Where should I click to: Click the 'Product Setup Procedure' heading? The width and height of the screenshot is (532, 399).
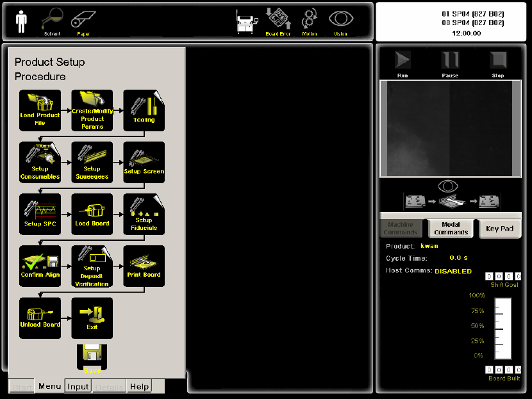pyautogui.click(x=49, y=69)
